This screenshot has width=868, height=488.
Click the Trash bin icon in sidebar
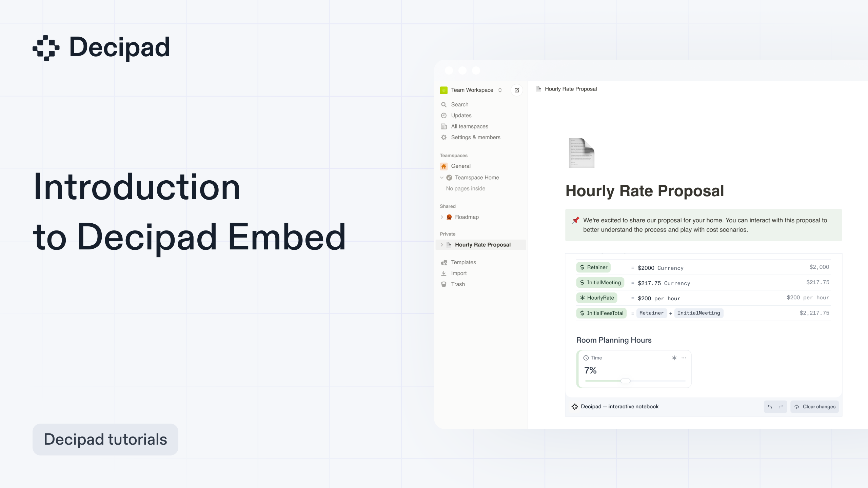[x=444, y=284]
